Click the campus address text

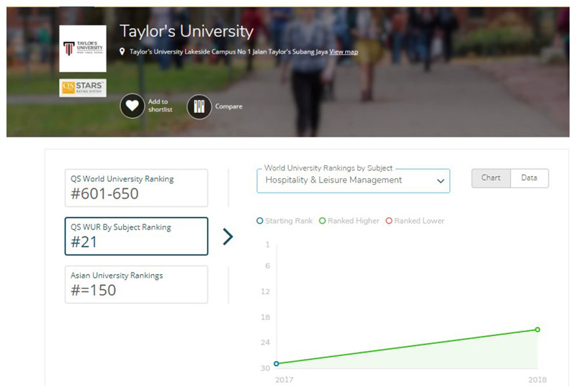228,52
